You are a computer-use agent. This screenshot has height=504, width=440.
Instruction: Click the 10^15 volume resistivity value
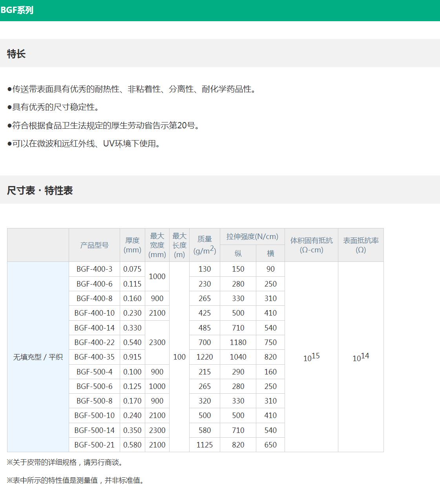click(x=311, y=357)
